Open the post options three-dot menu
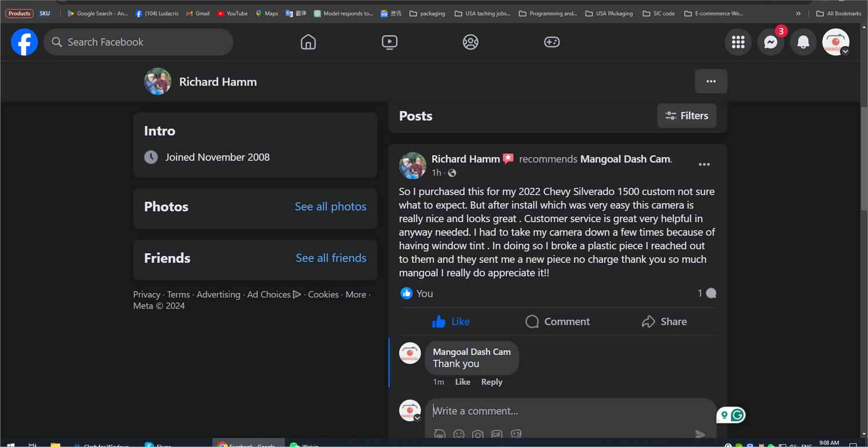 [x=704, y=165]
